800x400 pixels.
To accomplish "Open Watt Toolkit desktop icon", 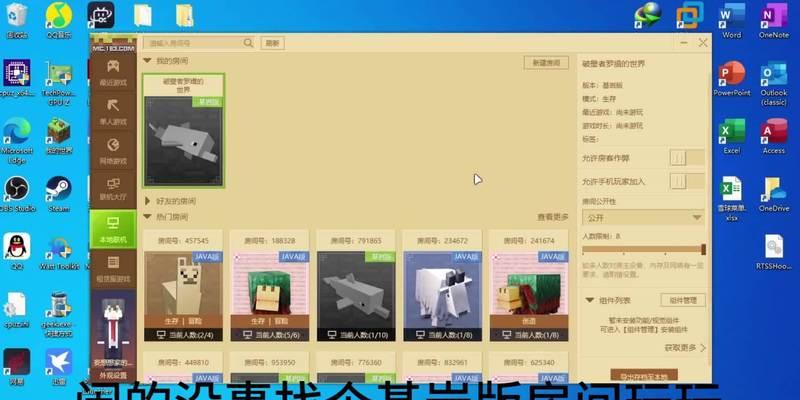I will 59,252.
